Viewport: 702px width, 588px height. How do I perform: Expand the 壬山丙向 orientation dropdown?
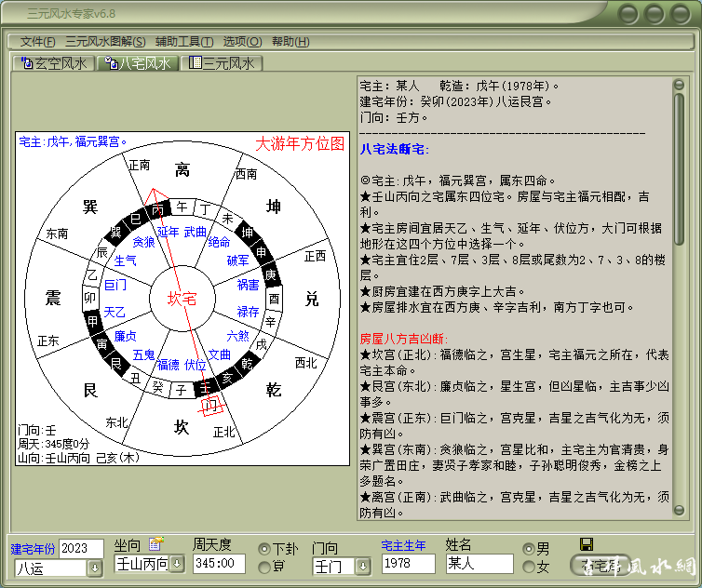coord(177,564)
